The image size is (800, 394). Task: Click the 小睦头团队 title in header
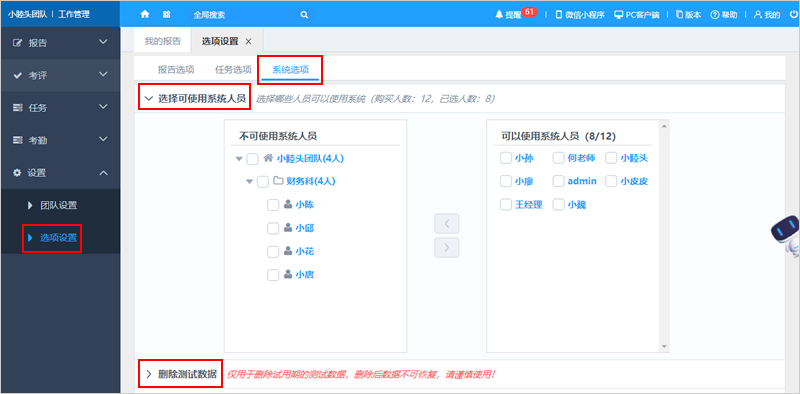pyautogui.click(x=27, y=15)
